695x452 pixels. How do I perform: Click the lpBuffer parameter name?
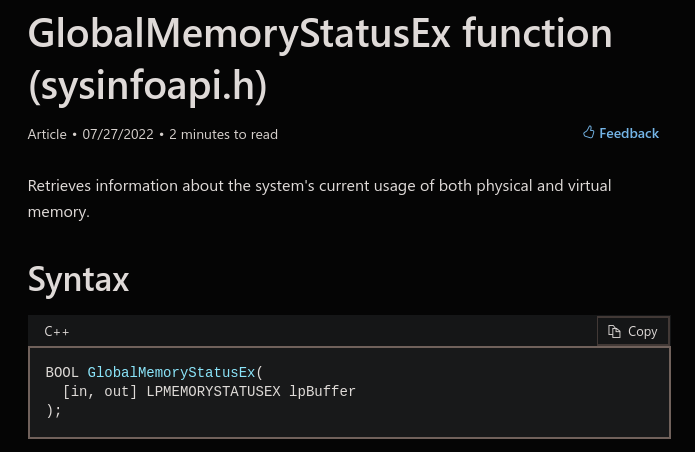pos(322,392)
